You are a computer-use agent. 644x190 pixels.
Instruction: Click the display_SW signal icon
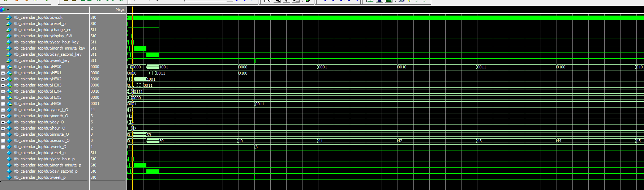tap(9, 36)
